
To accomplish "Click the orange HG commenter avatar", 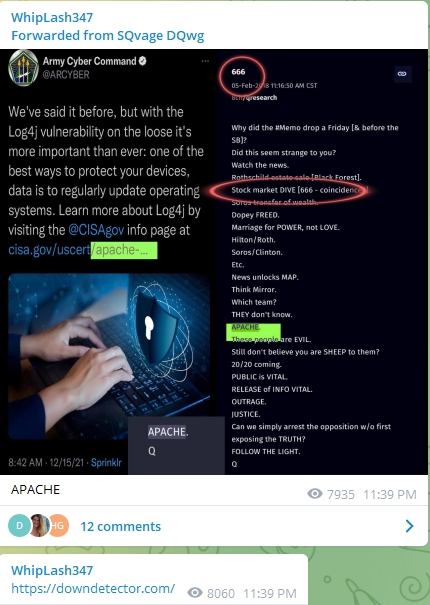I will point(58,526).
